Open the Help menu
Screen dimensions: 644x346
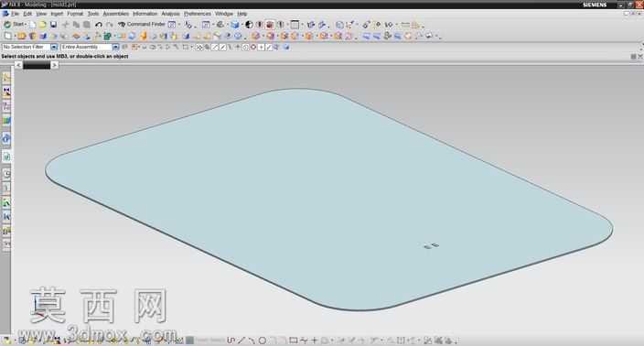[x=242, y=14]
